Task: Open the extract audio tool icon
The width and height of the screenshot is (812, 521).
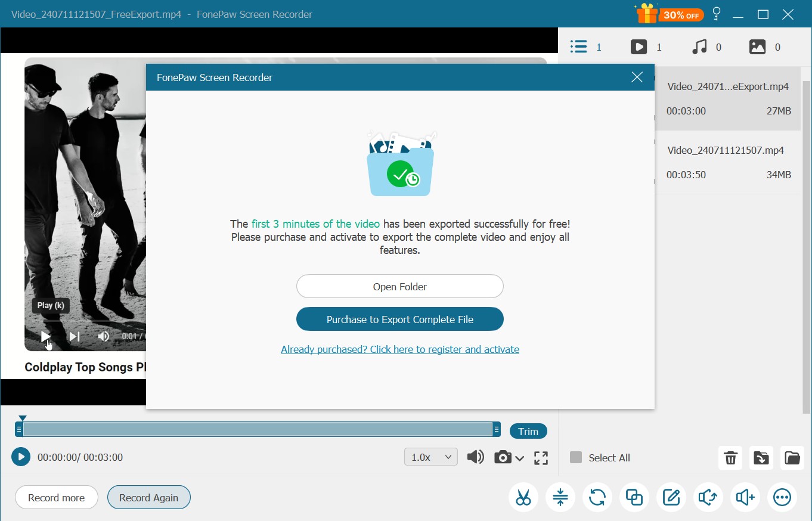Action: [708, 497]
